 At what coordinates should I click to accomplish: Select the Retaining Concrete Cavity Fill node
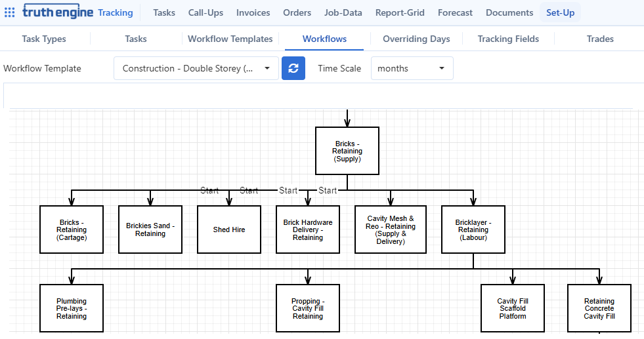click(x=599, y=308)
